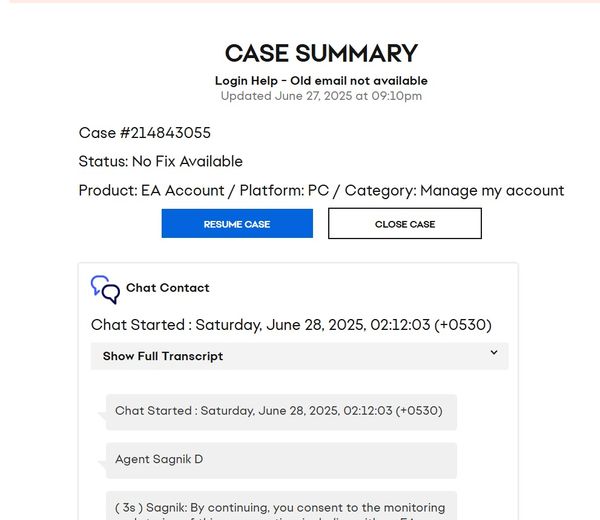Click the CLOSE CASE button

click(x=405, y=223)
